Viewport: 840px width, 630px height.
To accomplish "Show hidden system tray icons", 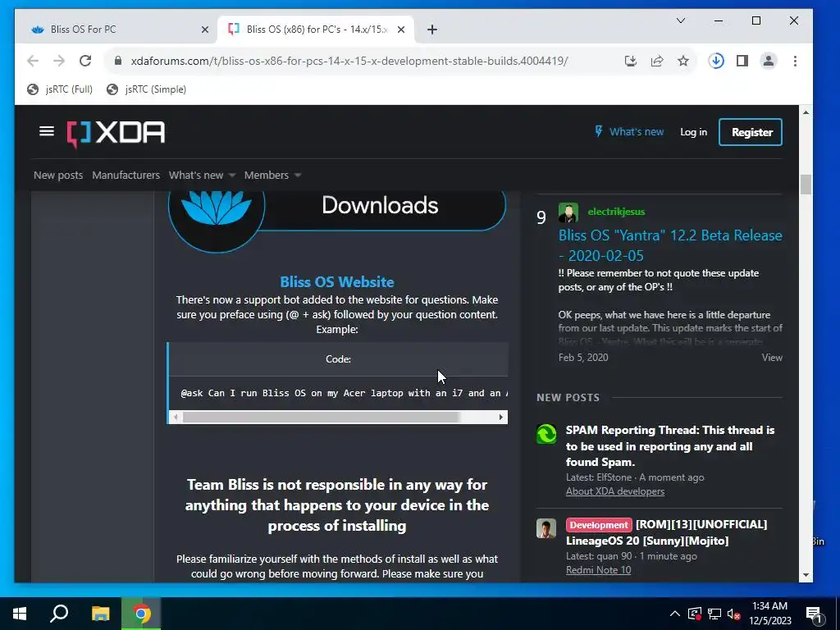I will (x=675, y=614).
